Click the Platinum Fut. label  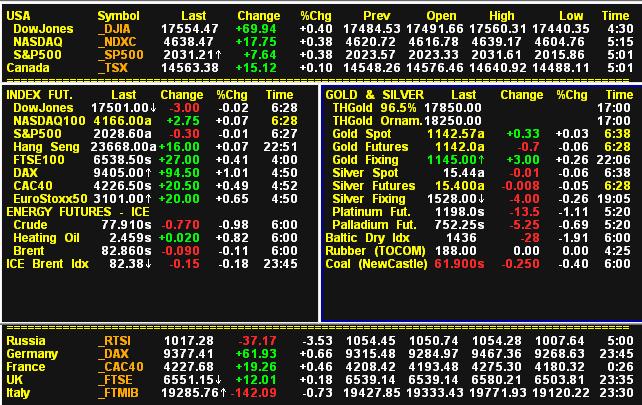(371, 212)
